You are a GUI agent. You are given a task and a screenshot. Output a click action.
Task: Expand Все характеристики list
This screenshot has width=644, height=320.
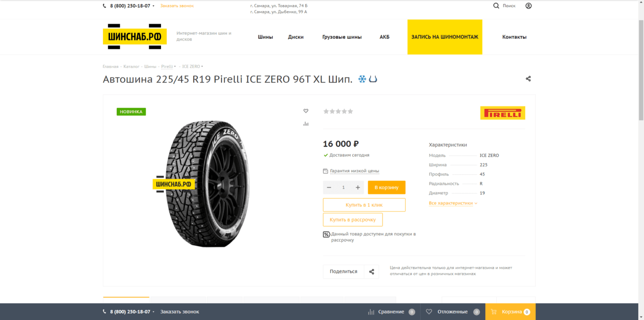point(453,203)
